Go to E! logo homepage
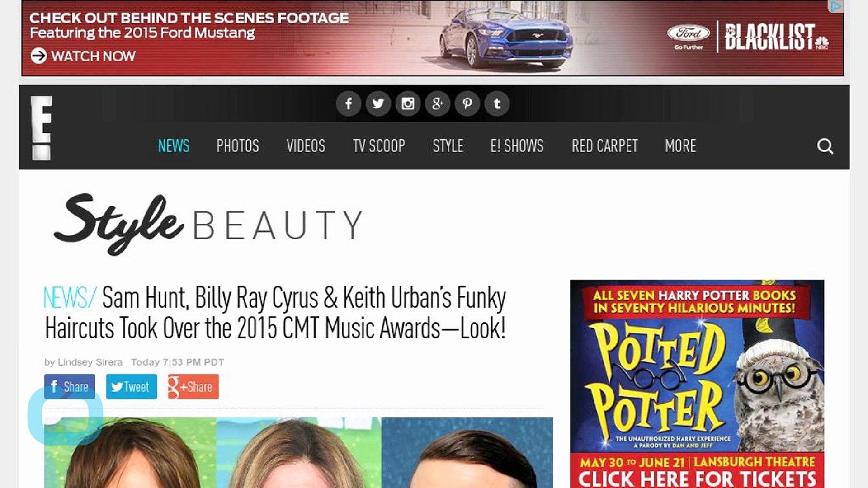Screen dimensions: 868x488 tap(41, 128)
